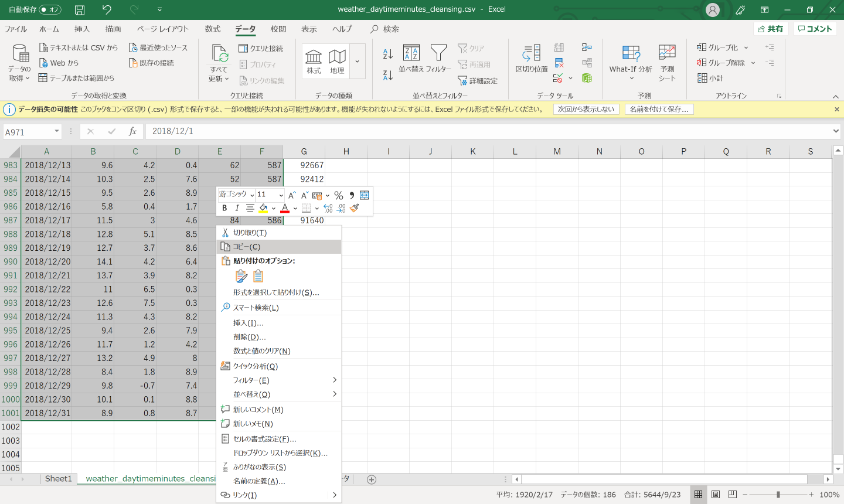Click the format painter brush icon
The image size is (844, 504).
point(354,208)
